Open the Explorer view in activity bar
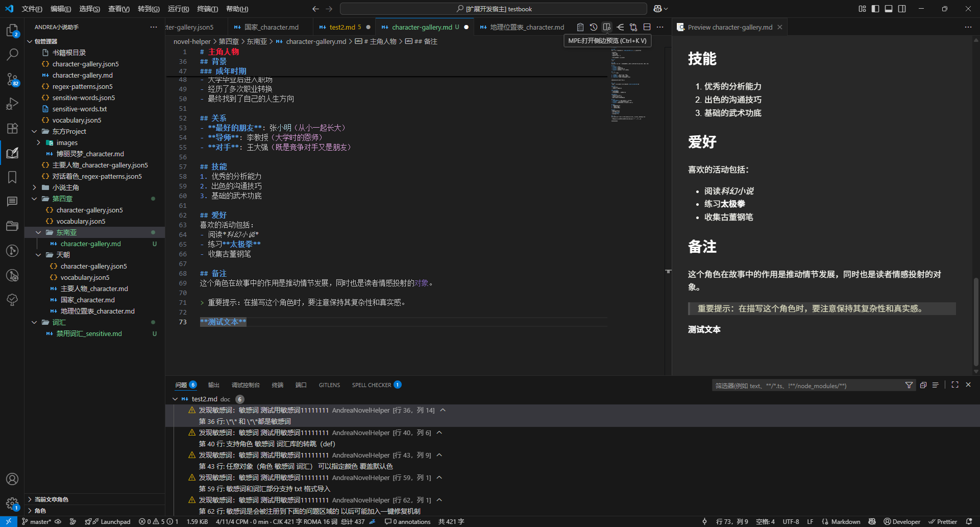Screen dimensions: 980x527 pos(12,31)
